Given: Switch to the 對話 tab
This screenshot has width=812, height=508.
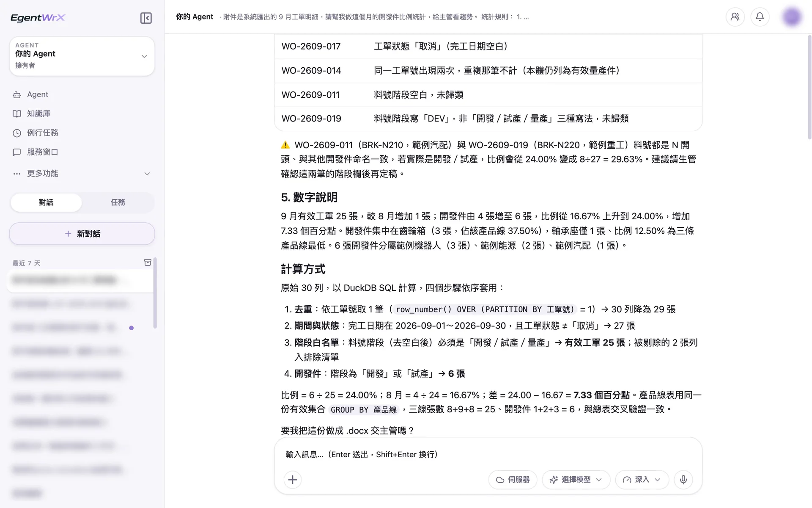Looking at the screenshot, I should [46, 202].
